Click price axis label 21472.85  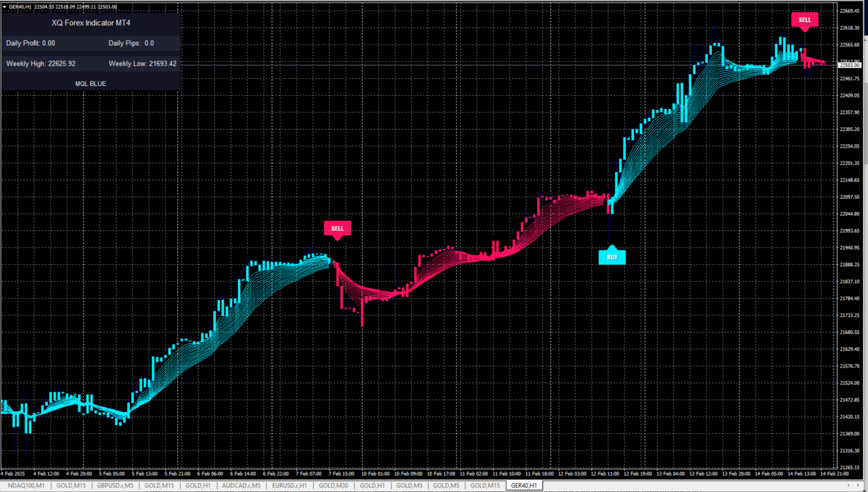point(850,400)
